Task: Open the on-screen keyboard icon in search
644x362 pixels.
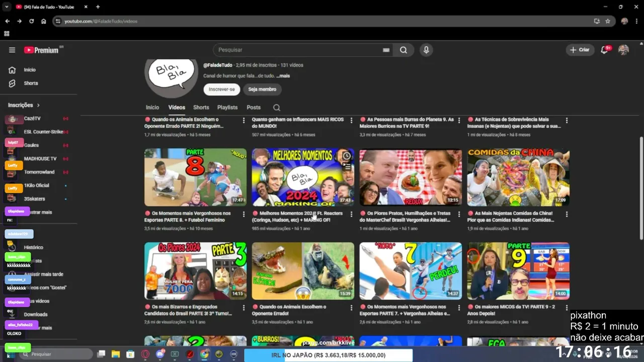Action: pos(386,50)
